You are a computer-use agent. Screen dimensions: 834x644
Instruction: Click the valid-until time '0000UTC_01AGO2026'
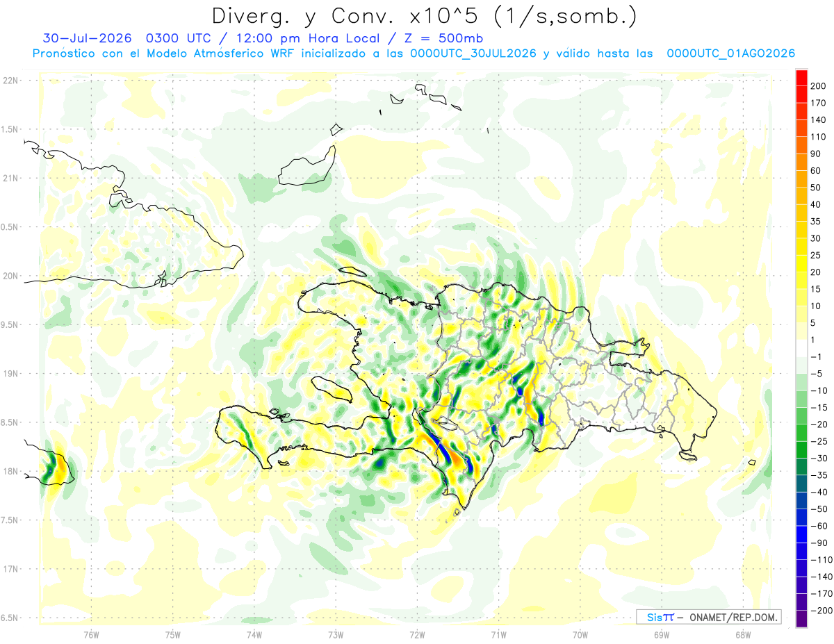click(730, 54)
